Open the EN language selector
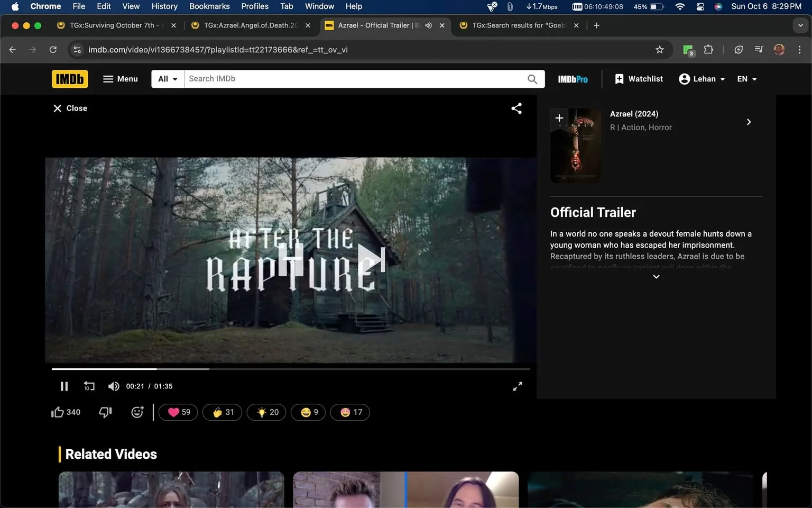Image resolution: width=812 pixels, height=508 pixels. tap(746, 78)
